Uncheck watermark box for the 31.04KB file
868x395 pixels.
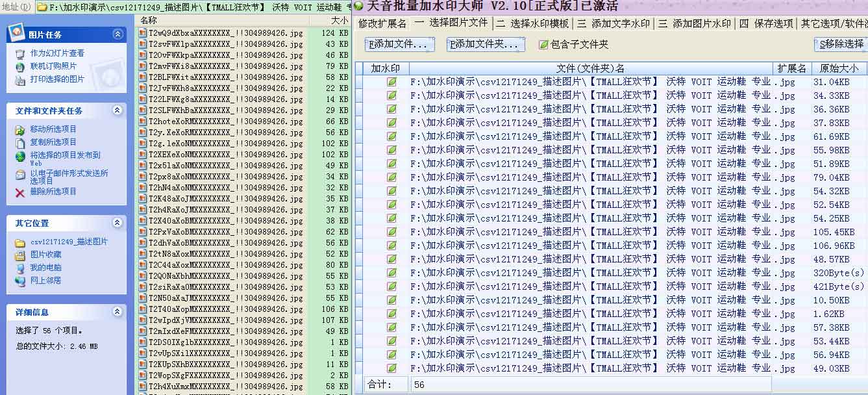(391, 82)
